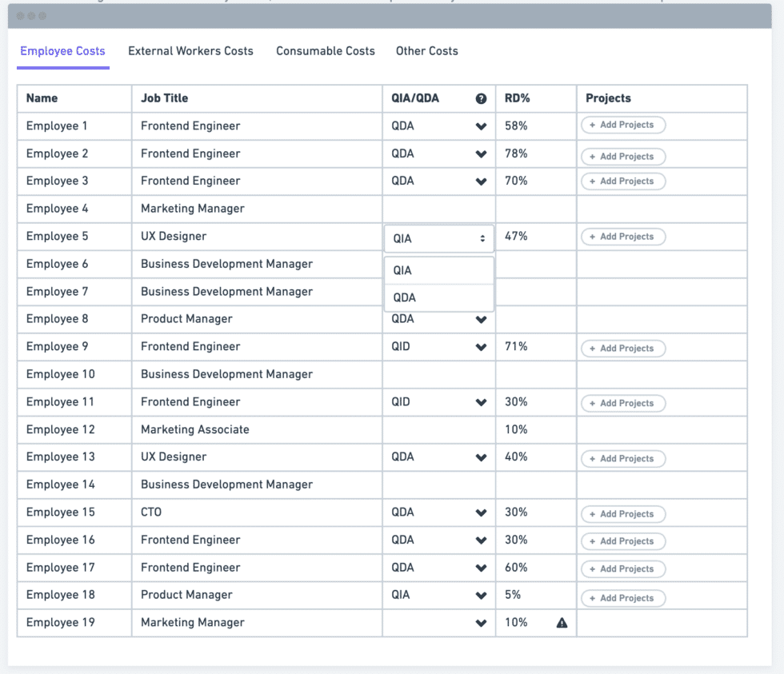Open QDA dropdown for Employee 17
This screenshot has width=784, height=674.
(x=481, y=568)
